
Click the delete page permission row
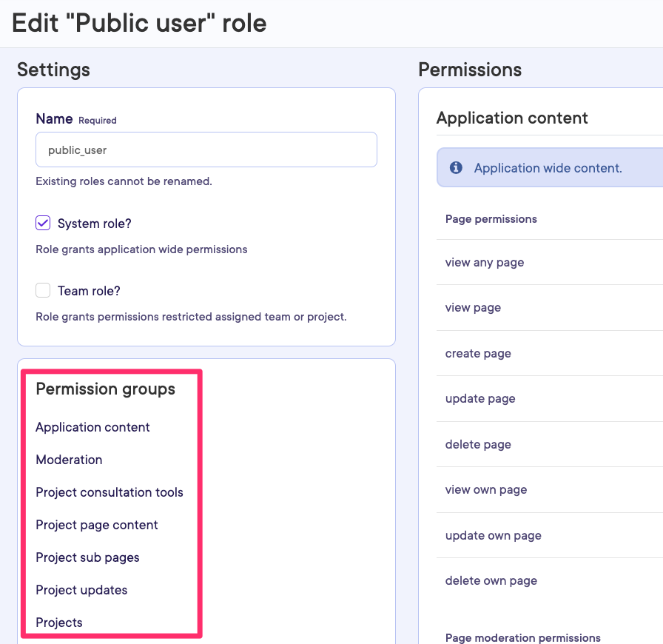(478, 445)
